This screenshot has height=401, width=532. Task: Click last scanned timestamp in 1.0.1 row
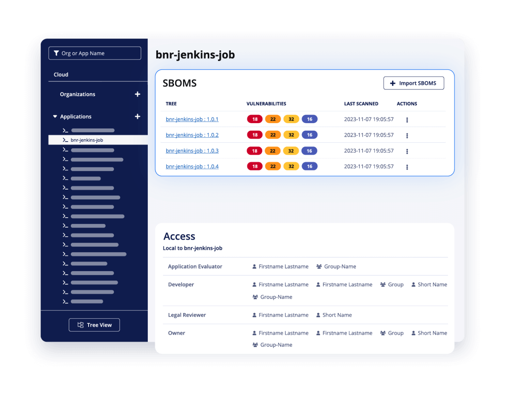(x=369, y=119)
